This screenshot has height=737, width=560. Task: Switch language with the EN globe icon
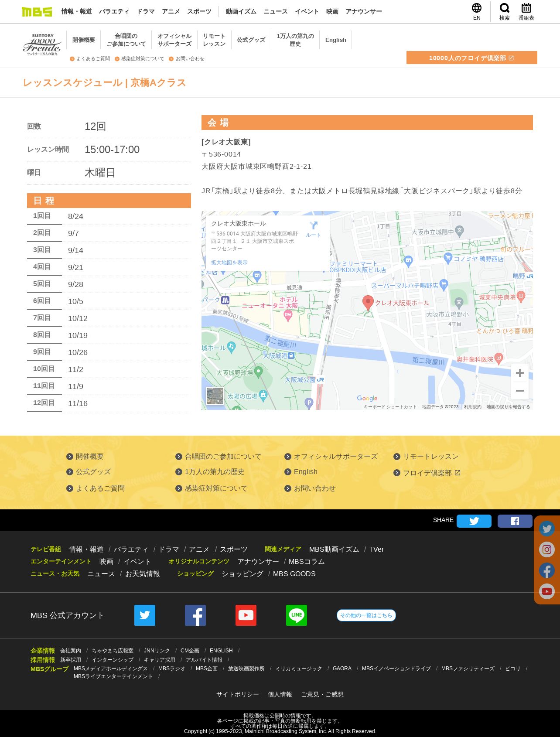coord(477,12)
